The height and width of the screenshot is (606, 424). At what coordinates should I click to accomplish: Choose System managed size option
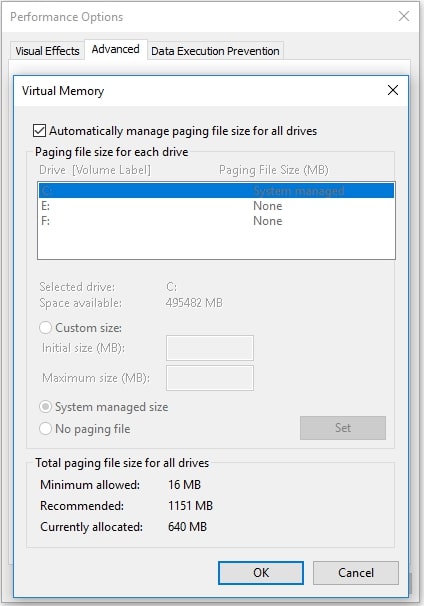point(45,407)
